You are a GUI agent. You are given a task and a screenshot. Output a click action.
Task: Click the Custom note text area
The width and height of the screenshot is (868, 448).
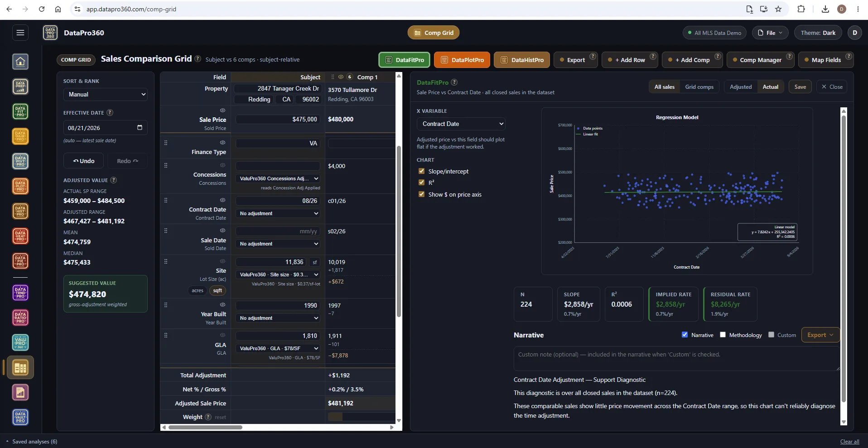[676, 359]
